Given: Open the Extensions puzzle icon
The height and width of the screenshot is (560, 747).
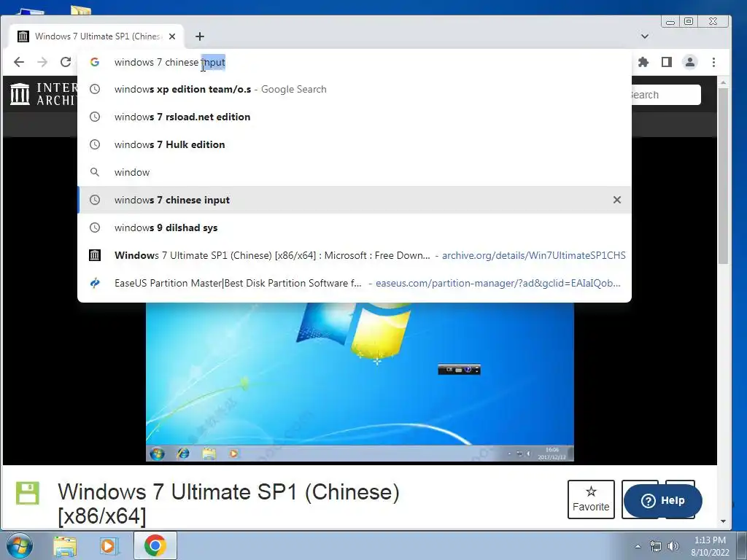Looking at the screenshot, I should coord(643,62).
